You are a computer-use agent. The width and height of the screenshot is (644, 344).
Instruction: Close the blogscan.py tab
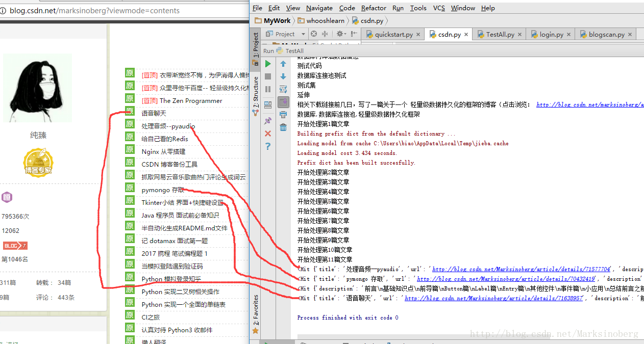(x=630, y=35)
